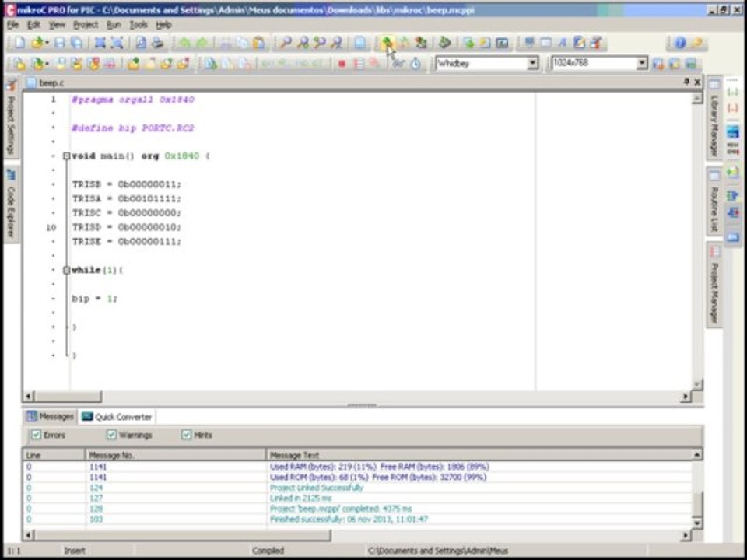This screenshot has width=747, height=560.
Task: Switch to the Quick Converter tab
Action: coord(117,417)
